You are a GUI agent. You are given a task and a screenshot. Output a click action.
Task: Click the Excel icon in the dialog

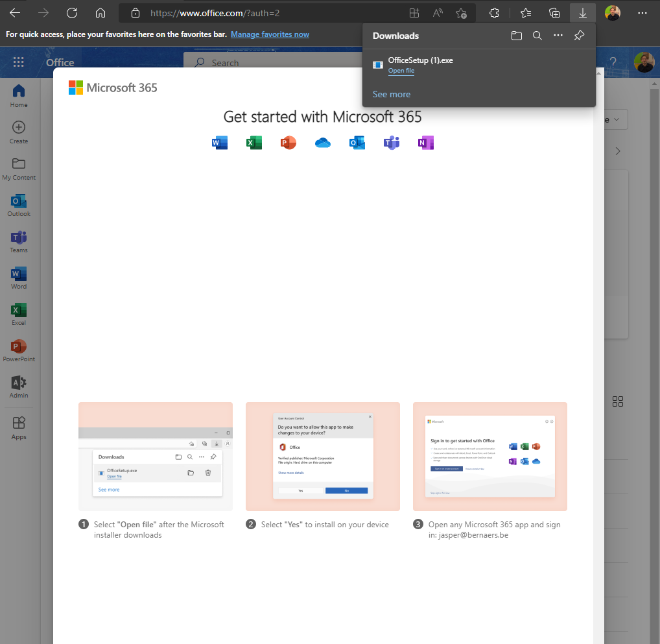(x=254, y=143)
